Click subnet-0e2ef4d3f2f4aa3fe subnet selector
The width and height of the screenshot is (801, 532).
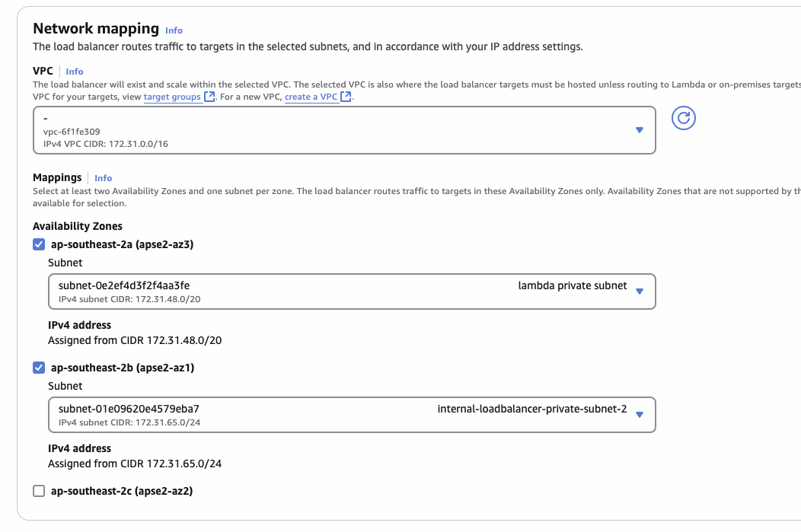(x=352, y=291)
